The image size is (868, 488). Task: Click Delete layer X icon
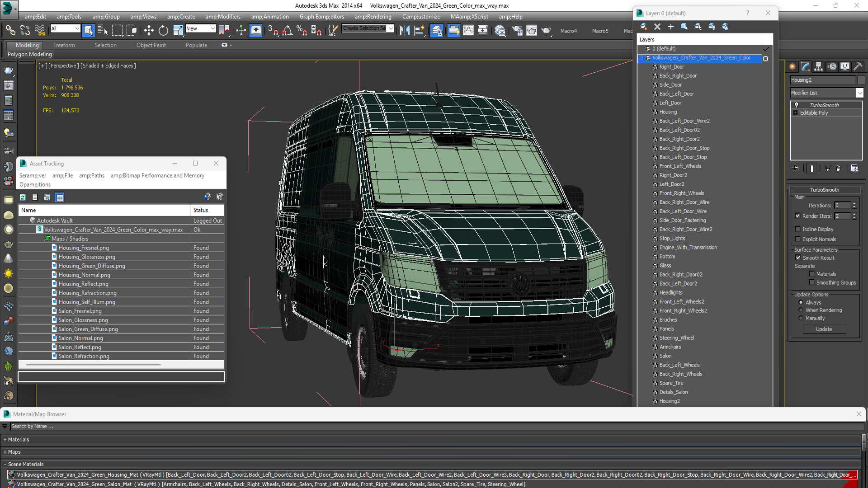(657, 27)
